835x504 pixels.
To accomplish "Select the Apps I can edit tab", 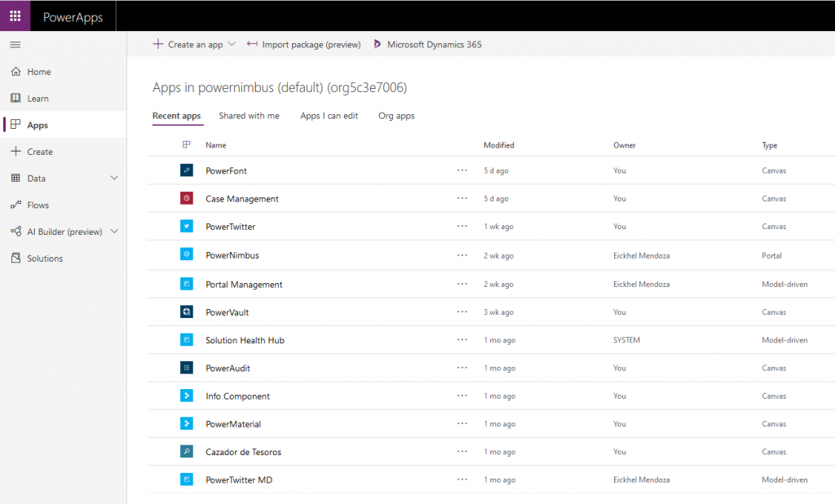I will pos(329,116).
